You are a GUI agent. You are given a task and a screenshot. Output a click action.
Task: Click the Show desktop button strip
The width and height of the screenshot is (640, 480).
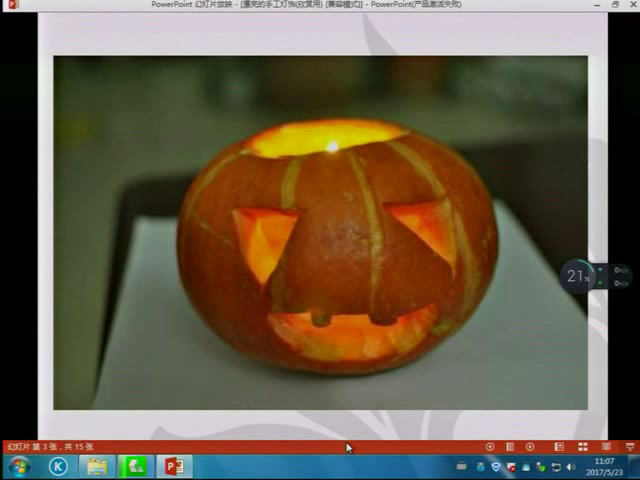634,467
